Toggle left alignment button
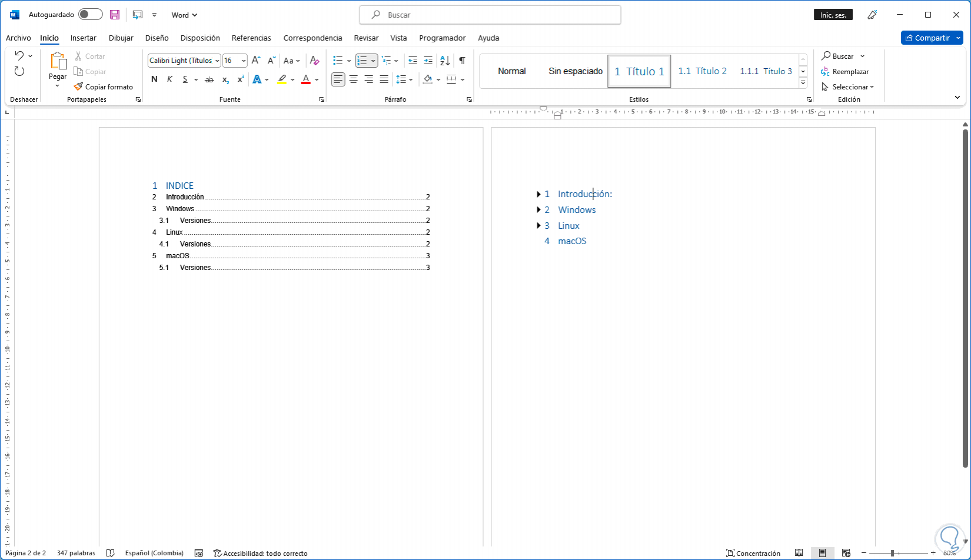 (x=338, y=79)
